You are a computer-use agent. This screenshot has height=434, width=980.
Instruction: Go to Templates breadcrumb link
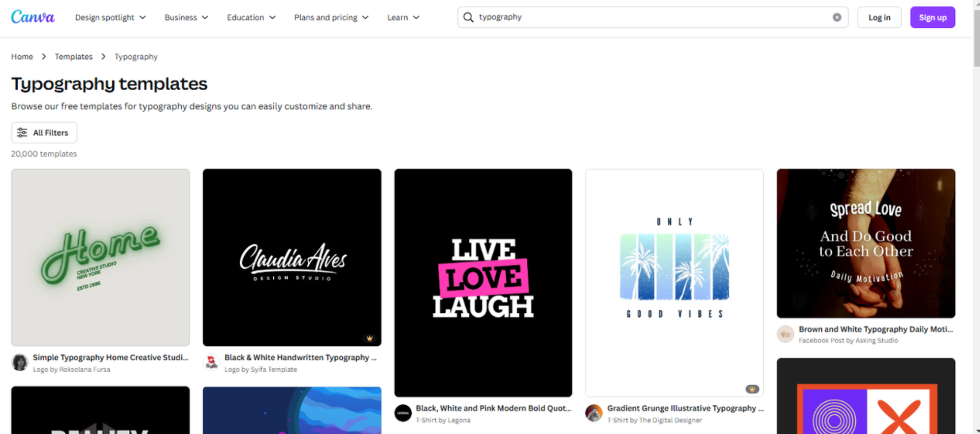click(x=73, y=57)
